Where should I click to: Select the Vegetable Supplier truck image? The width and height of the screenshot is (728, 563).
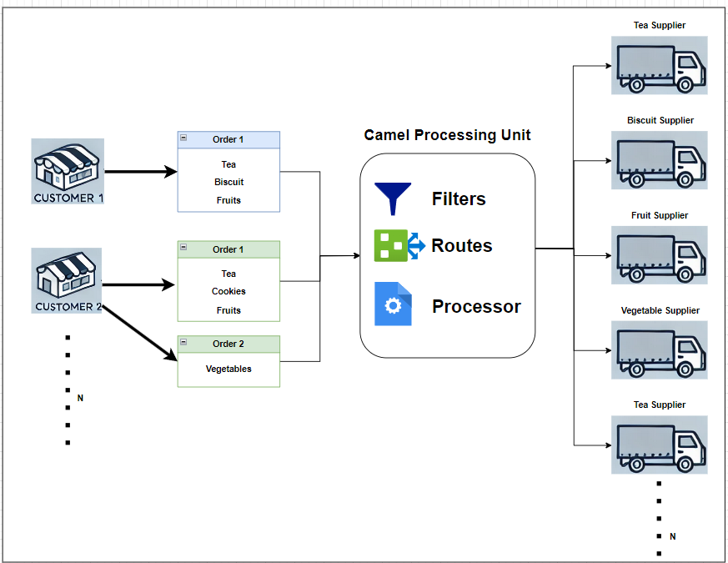coord(660,349)
